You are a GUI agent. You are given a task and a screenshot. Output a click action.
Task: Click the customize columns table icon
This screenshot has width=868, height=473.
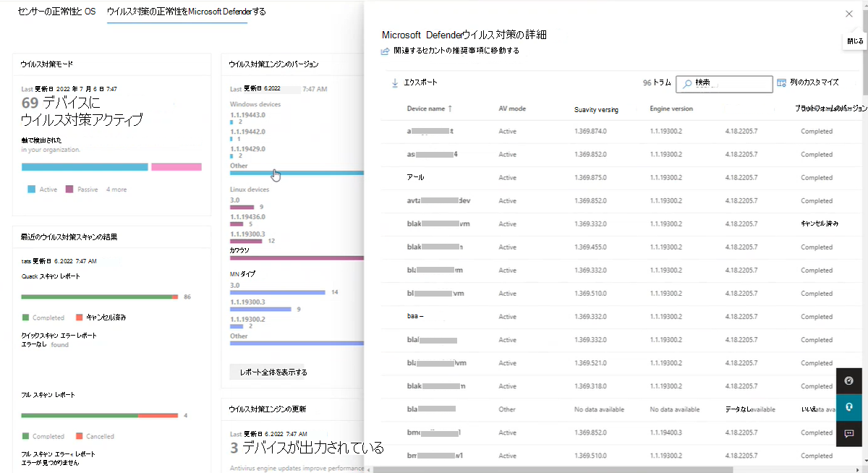tap(781, 83)
